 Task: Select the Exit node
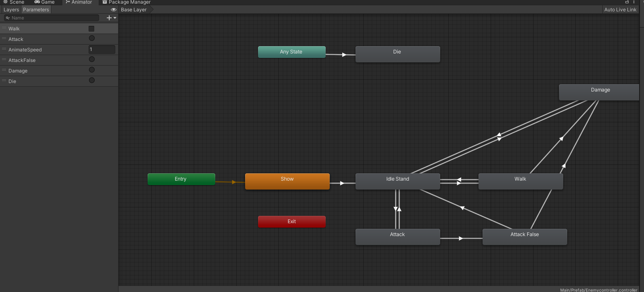pos(292,222)
